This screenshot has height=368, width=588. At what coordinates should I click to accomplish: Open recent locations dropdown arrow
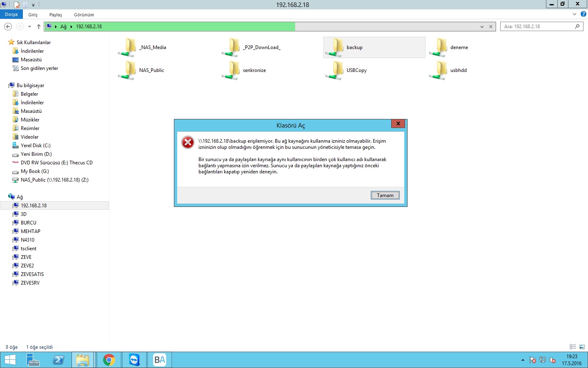(x=29, y=27)
